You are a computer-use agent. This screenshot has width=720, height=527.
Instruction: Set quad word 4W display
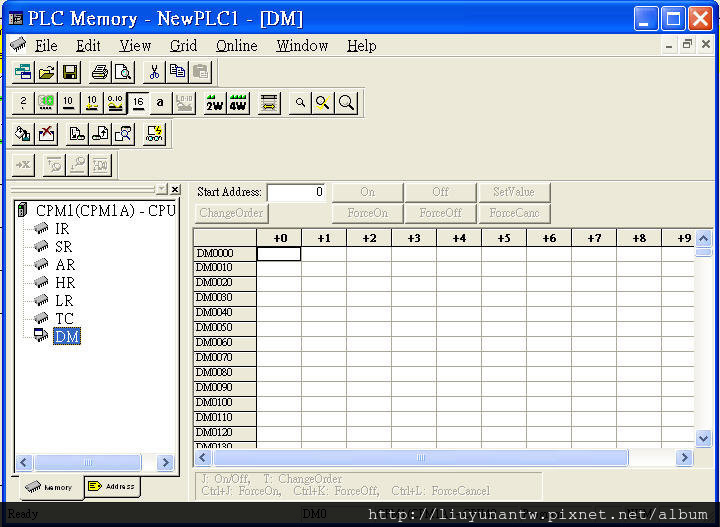coord(238,103)
